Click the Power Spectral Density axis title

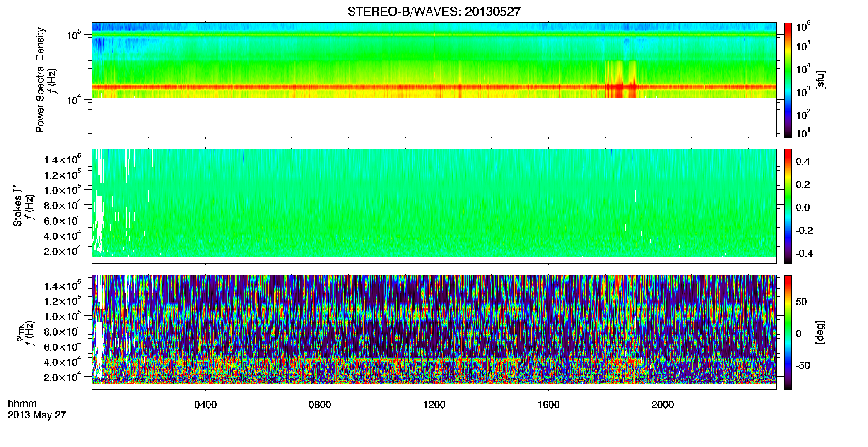[x=40, y=80]
